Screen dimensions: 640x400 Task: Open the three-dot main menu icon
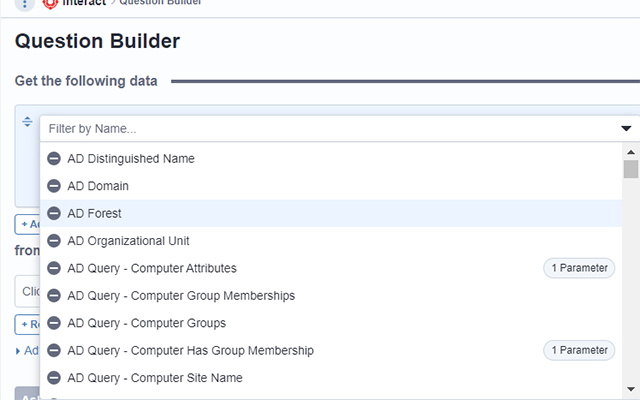(x=26, y=4)
